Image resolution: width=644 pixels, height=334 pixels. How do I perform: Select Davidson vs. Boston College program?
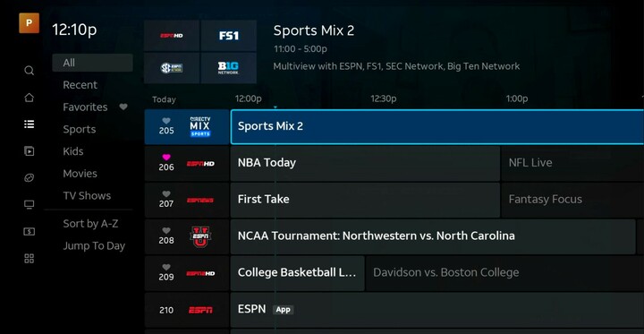coord(504,273)
